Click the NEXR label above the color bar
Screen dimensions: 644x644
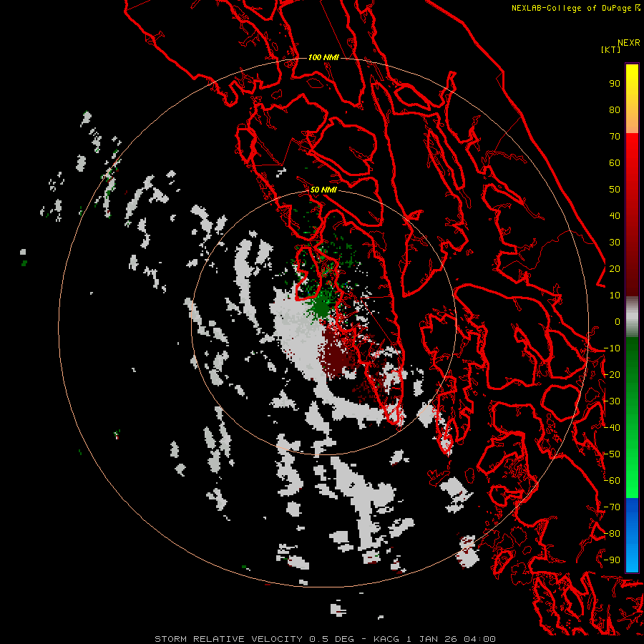click(629, 43)
